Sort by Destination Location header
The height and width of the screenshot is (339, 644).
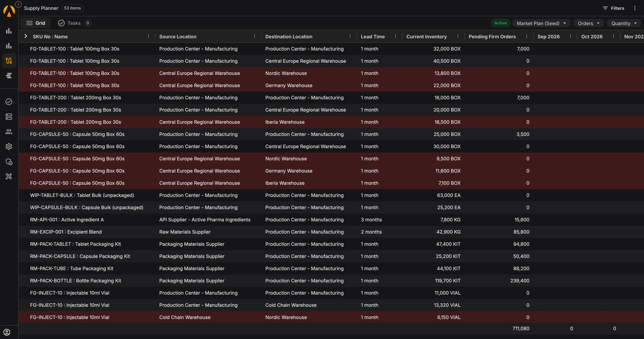click(x=289, y=36)
